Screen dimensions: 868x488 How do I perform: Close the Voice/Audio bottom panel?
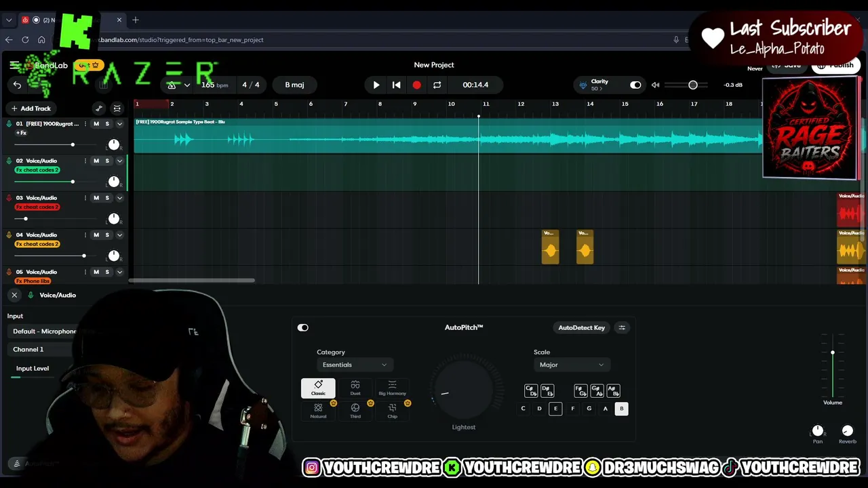(14, 295)
